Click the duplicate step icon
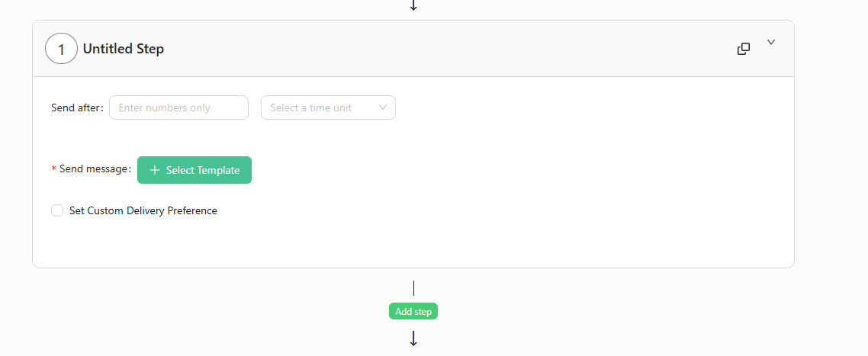 coord(744,49)
